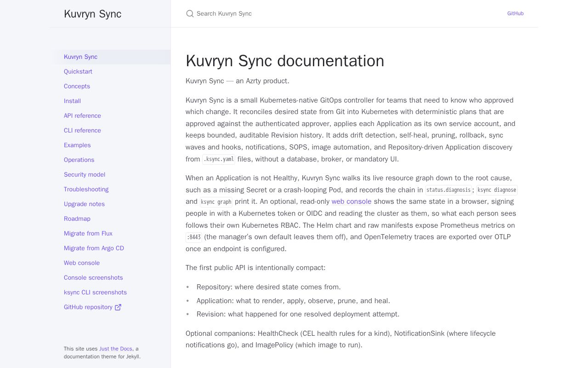The width and height of the screenshot is (588, 368).
Task: Open Migrate from Flux guide
Action: tap(88, 234)
